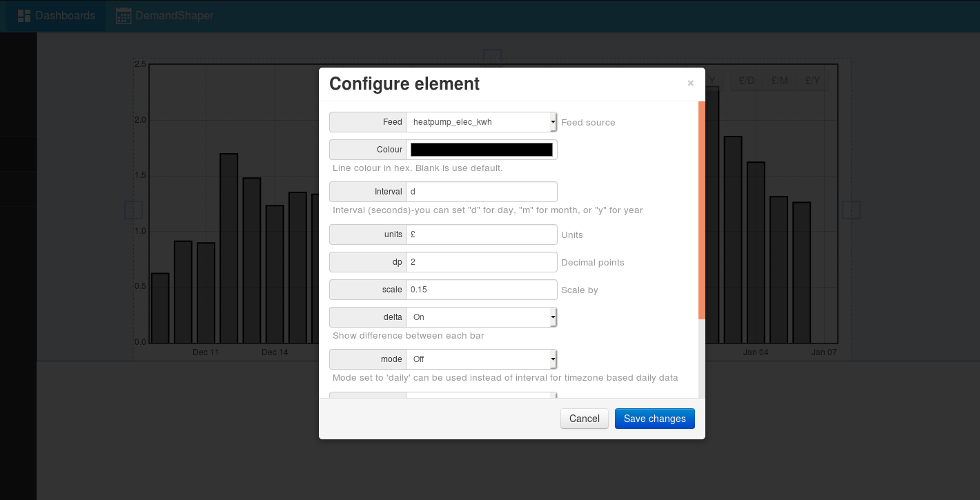Click the top resize handle of the chart
Viewport: 980px width, 500px height.
492,57
